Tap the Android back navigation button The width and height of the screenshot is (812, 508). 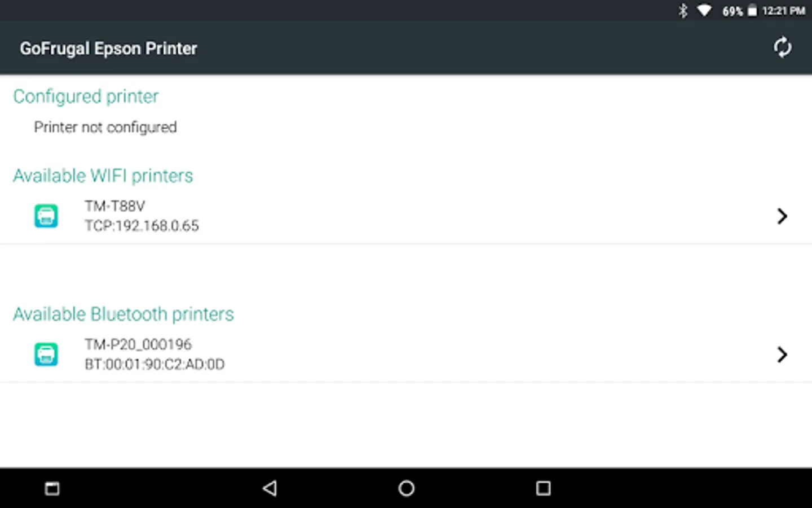[270, 488]
